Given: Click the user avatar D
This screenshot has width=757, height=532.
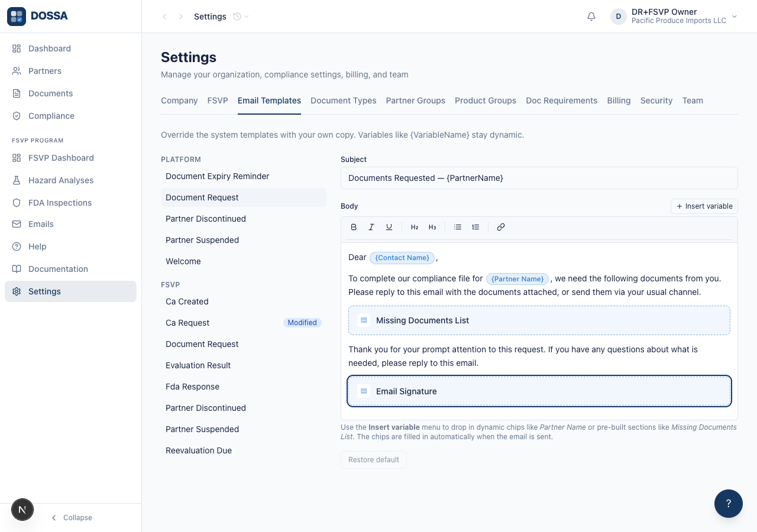Looking at the screenshot, I should click(619, 17).
